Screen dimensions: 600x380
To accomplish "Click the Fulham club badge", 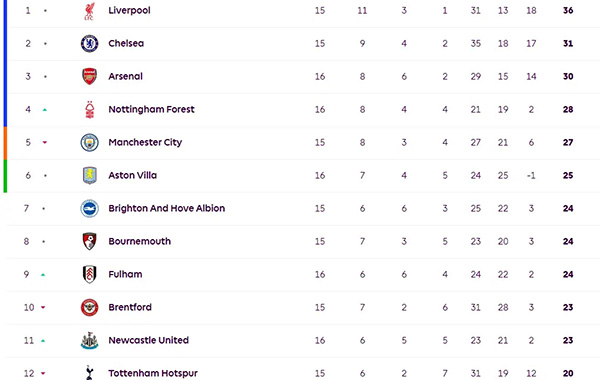I will point(90,274).
